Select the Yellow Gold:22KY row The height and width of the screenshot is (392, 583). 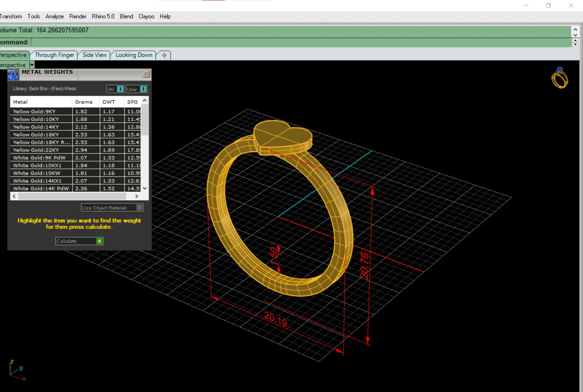(76, 150)
